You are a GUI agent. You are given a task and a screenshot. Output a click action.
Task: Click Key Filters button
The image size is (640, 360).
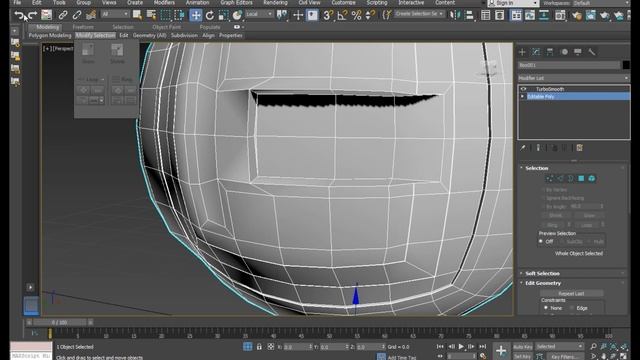566,356
